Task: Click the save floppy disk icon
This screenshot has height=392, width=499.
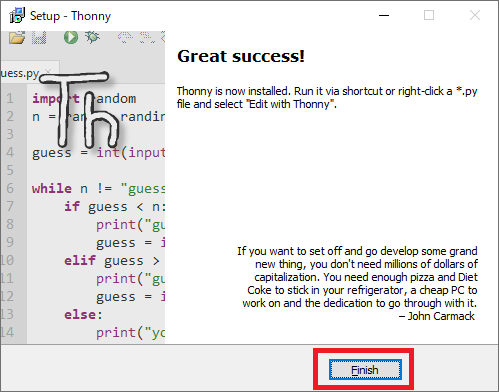Action: tap(39, 37)
